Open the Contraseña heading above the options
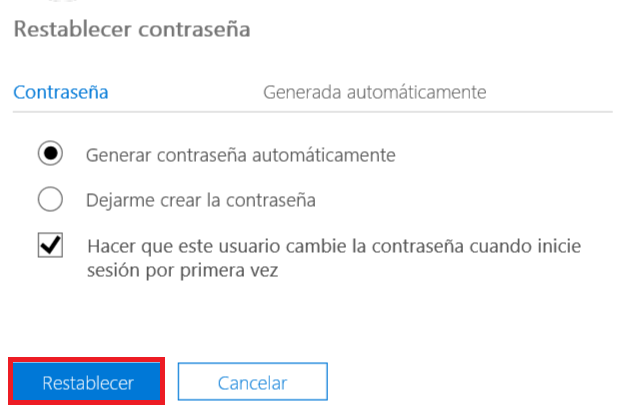 point(60,92)
